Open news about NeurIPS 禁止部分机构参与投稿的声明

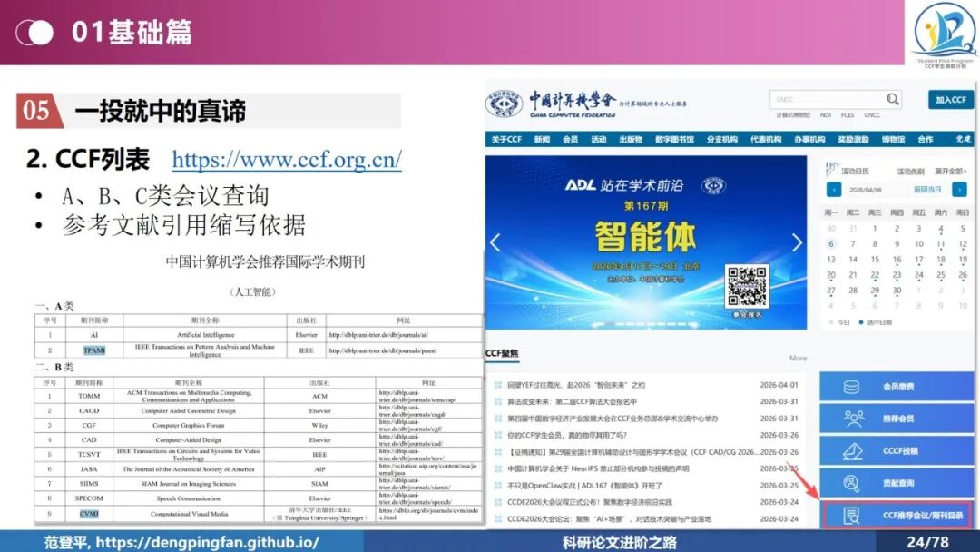pos(598,468)
